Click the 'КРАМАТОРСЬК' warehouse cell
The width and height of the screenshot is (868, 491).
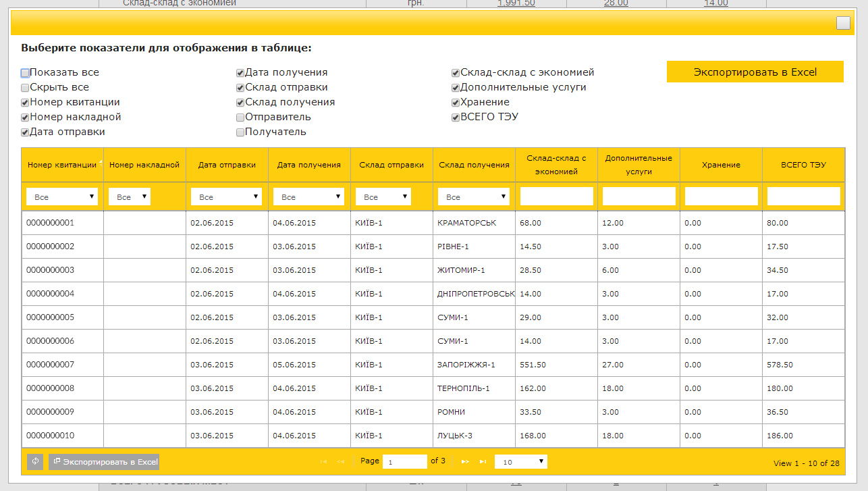click(474, 223)
